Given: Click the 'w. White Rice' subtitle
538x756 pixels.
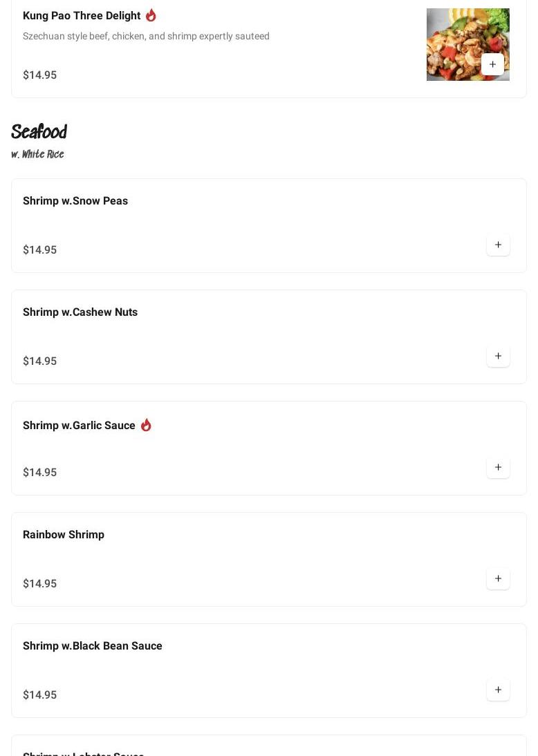Looking at the screenshot, I should click(38, 154).
